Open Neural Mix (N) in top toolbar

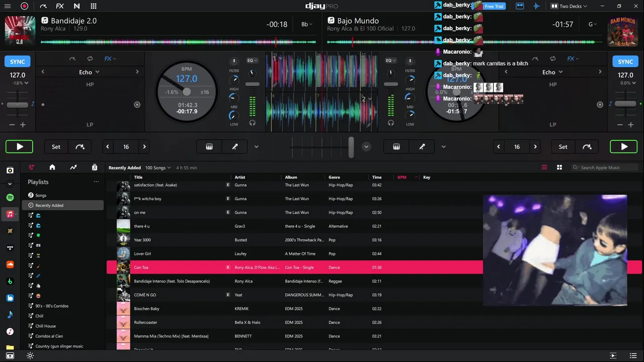(76, 6)
